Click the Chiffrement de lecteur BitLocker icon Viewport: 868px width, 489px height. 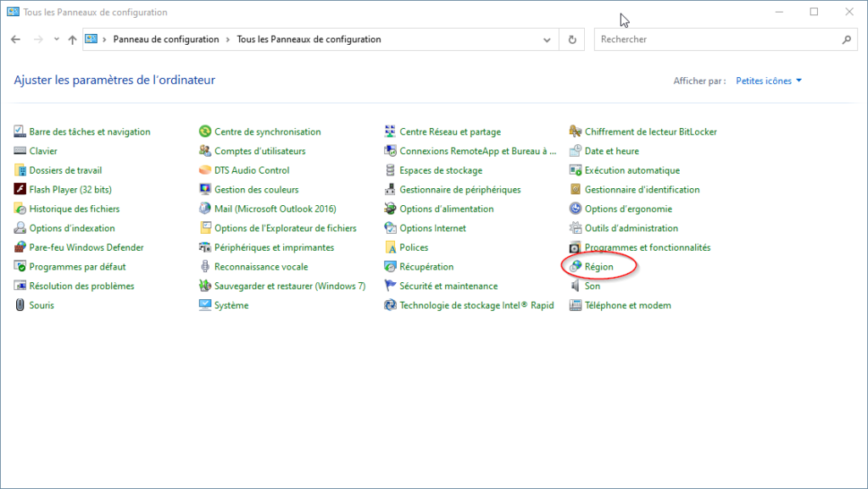576,131
